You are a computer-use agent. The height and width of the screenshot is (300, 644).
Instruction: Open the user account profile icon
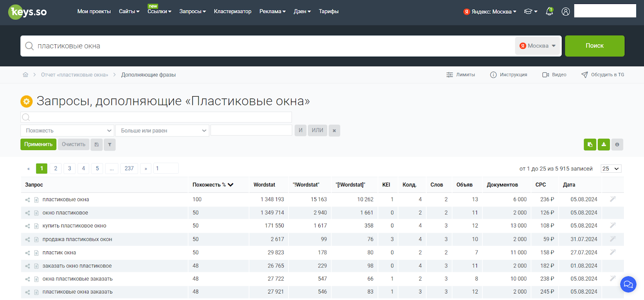(566, 12)
